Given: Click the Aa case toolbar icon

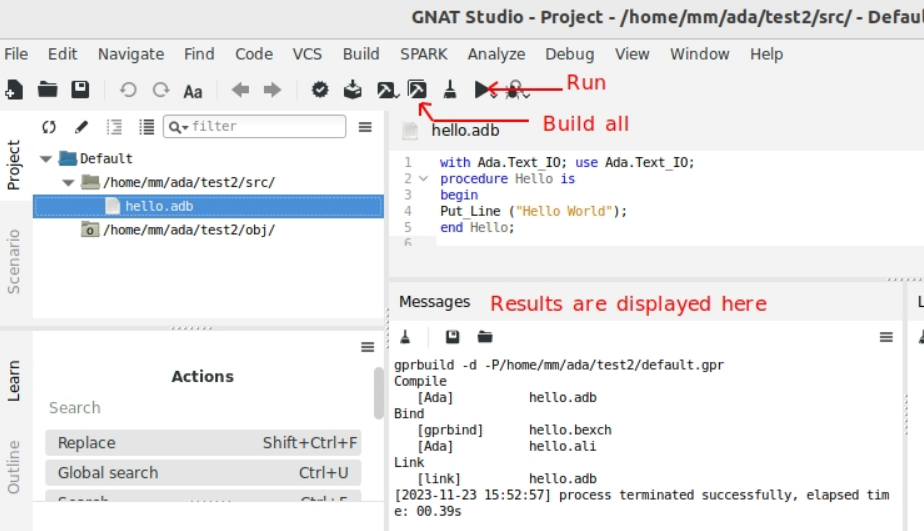Looking at the screenshot, I should click(193, 91).
